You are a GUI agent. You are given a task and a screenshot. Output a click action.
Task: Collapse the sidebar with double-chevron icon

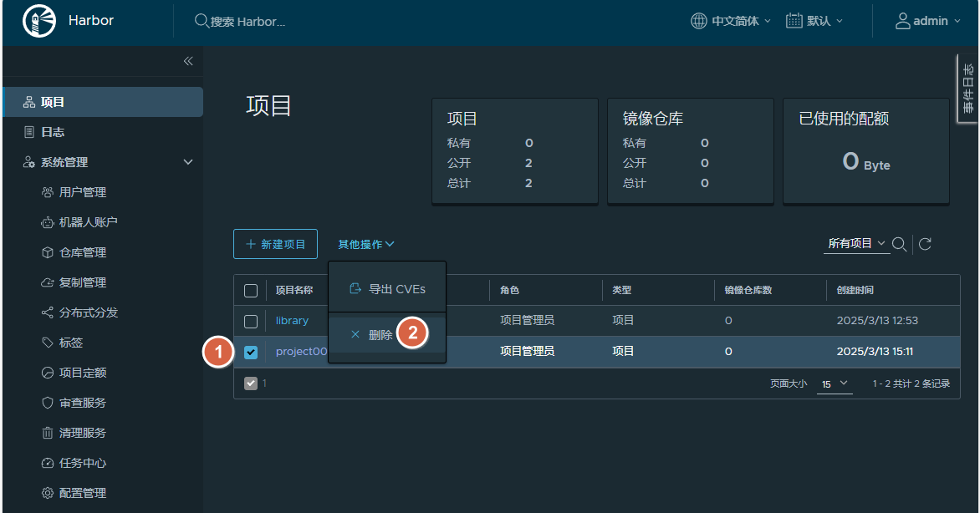pos(188,61)
